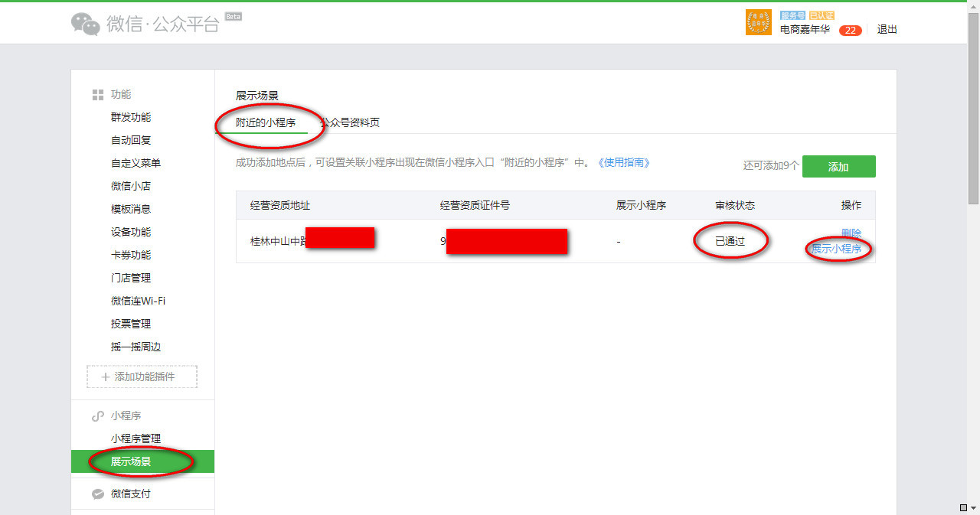This screenshot has width=980, height=515.
Task: Open 模板消息 in sidebar
Action: 131,209
